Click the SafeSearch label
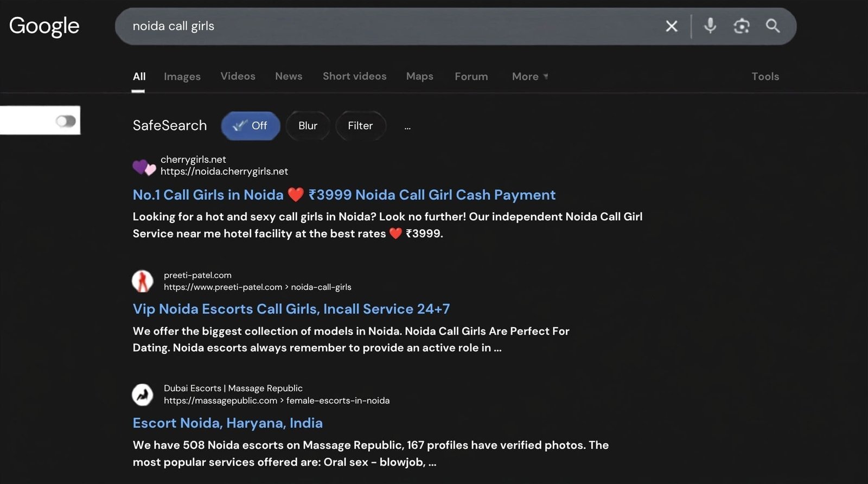Viewport: 868px width, 484px height. pyautogui.click(x=170, y=126)
